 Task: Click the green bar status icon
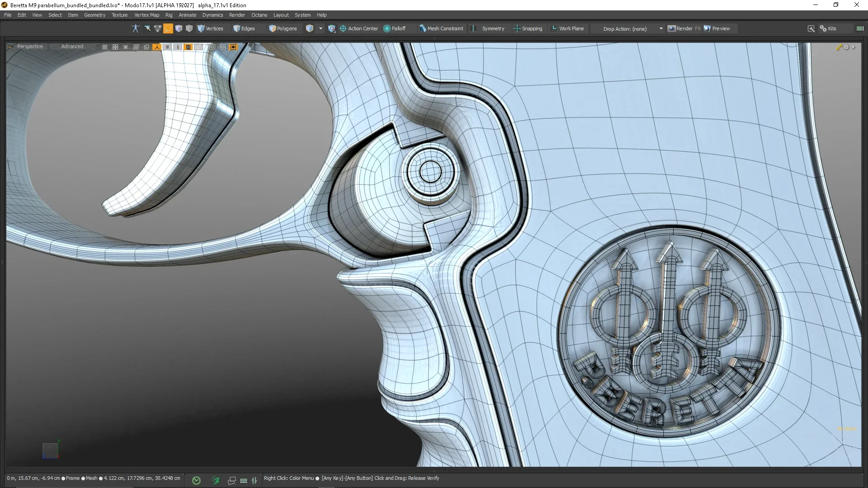[x=244, y=481]
